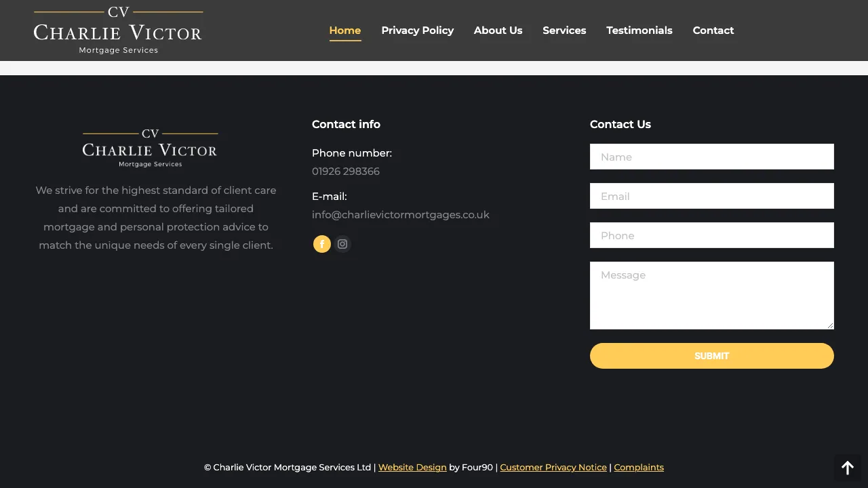Select the Contact menu item
The image size is (868, 488).
pos(713,30)
